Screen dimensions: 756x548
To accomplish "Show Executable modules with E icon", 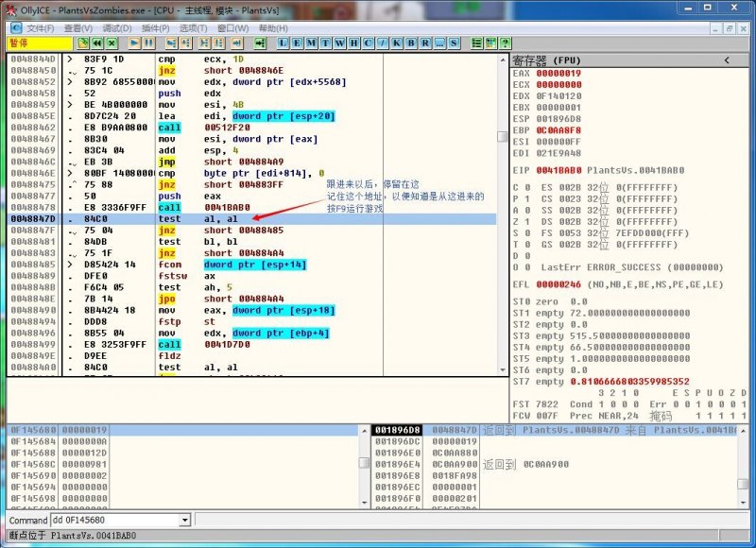I will [x=297, y=43].
